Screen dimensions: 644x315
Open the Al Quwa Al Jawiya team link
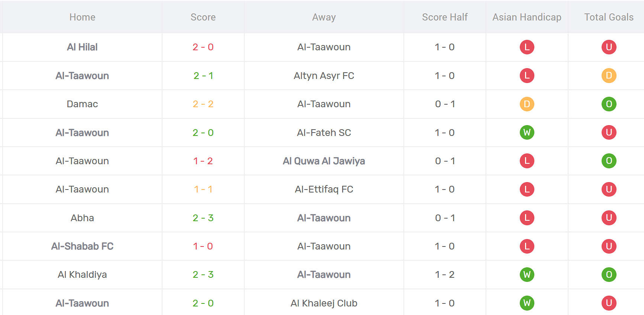(324, 161)
